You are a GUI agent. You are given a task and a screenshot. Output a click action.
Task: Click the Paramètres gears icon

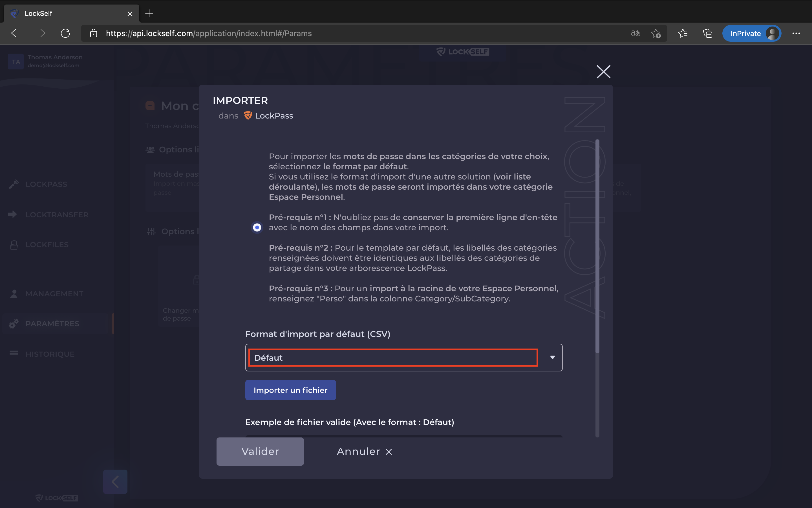tap(14, 323)
